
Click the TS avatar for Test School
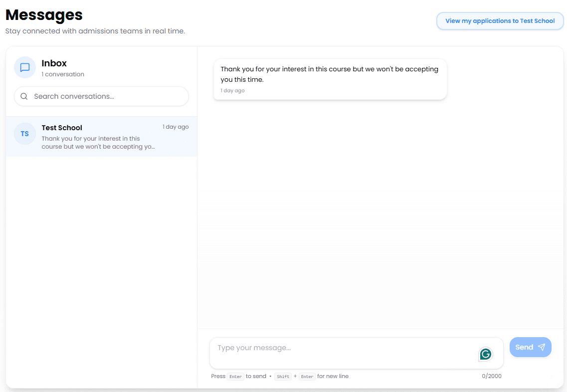pyautogui.click(x=25, y=134)
